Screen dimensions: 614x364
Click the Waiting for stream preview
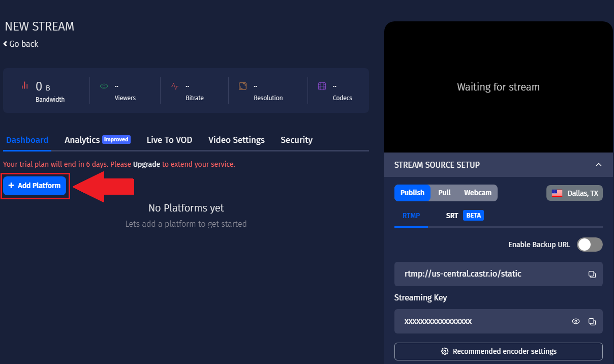pos(499,87)
